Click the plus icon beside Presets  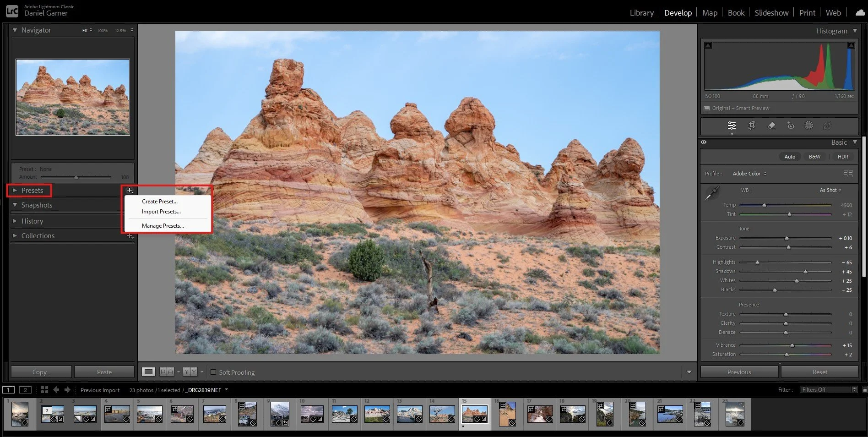click(x=130, y=190)
